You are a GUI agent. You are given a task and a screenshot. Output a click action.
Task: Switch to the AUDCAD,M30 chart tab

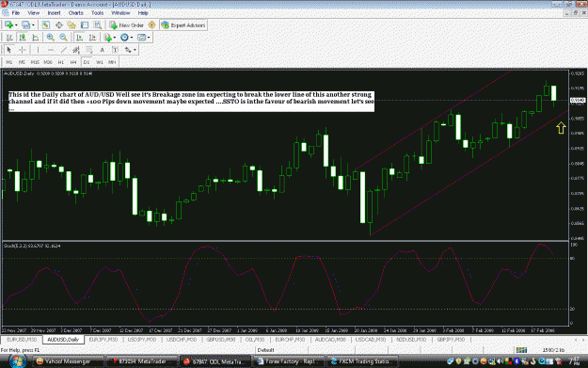(330, 340)
